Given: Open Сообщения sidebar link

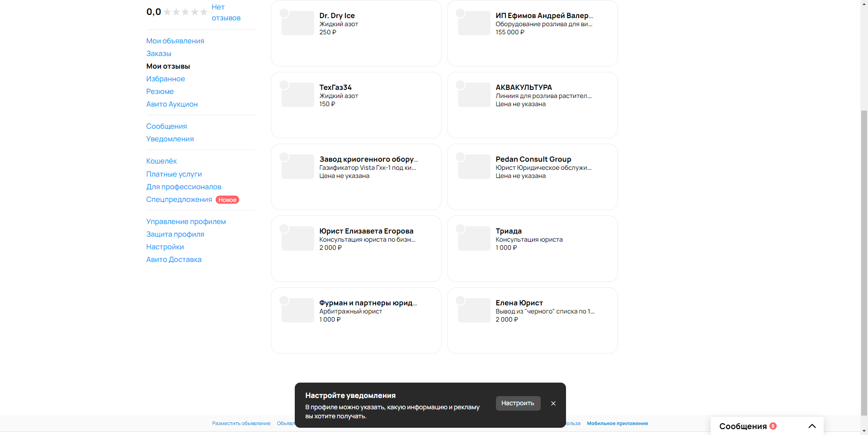Looking at the screenshot, I should 166,126.
